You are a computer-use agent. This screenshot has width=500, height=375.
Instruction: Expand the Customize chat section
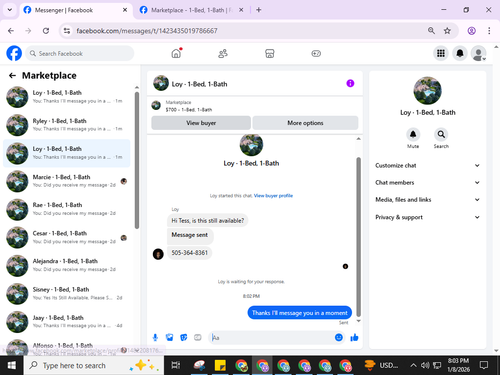point(427,165)
